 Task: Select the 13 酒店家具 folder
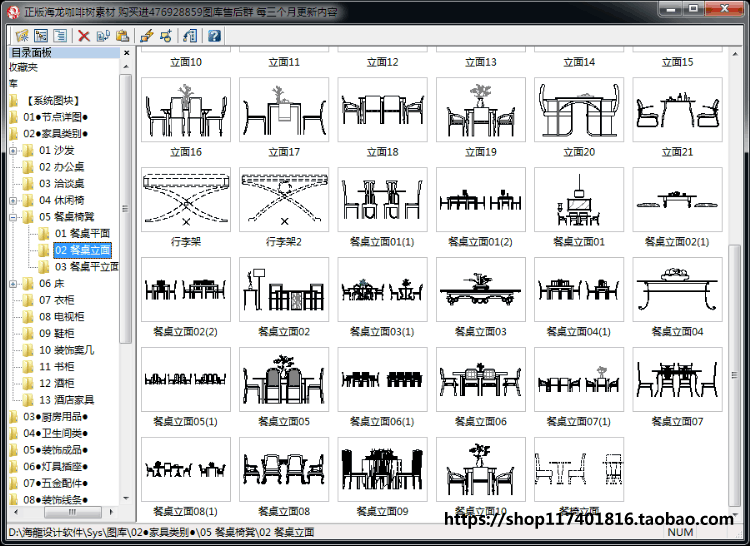click(x=66, y=400)
